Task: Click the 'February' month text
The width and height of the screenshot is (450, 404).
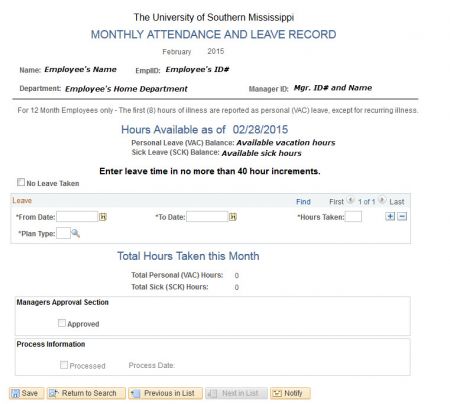Action: (177, 52)
